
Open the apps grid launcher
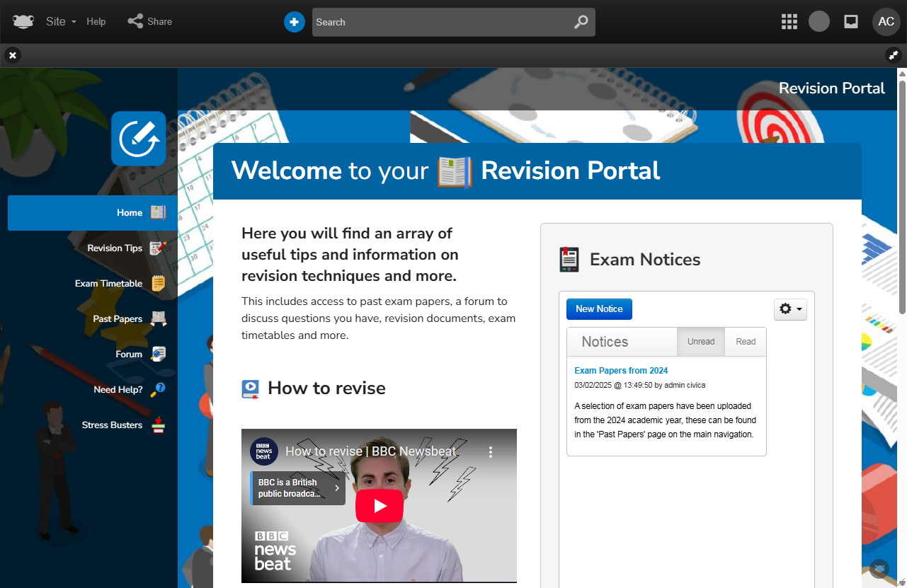(789, 22)
